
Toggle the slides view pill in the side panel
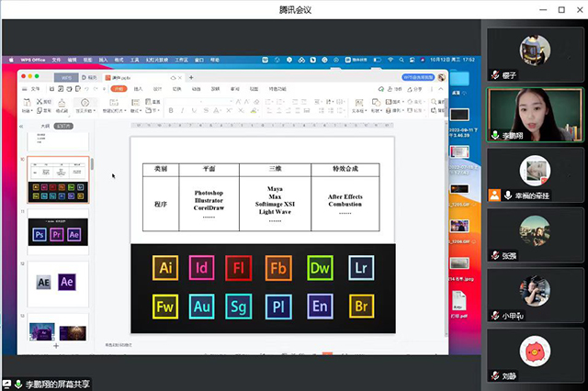pyautogui.click(x=63, y=127)
